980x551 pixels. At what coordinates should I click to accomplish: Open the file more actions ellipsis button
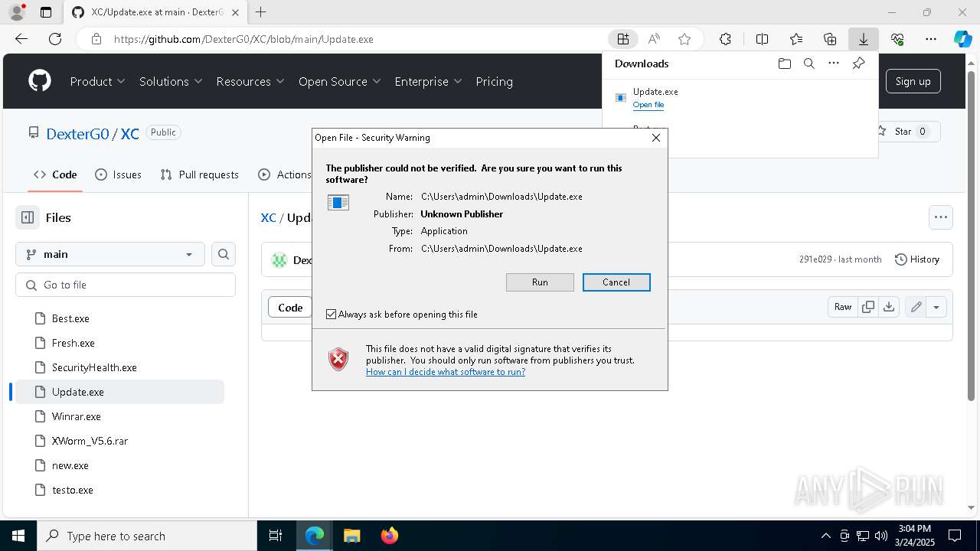pos(941,217)
